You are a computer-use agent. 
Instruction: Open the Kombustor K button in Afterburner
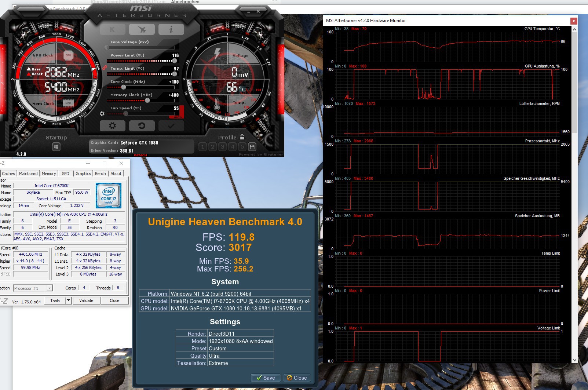(x=113, y=29)
